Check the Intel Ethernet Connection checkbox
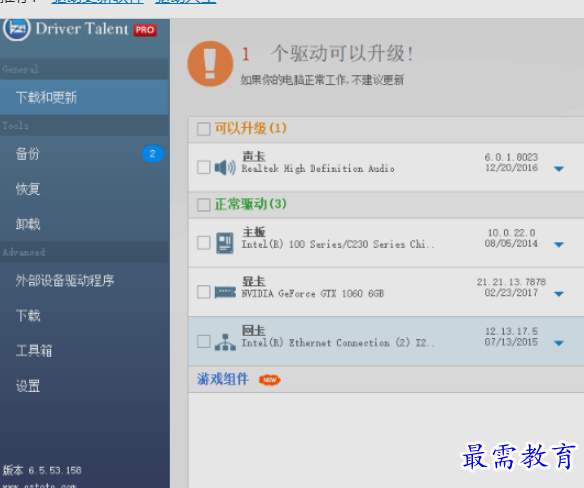The height and width of the screenshot is (488, 584). point(204,342)
